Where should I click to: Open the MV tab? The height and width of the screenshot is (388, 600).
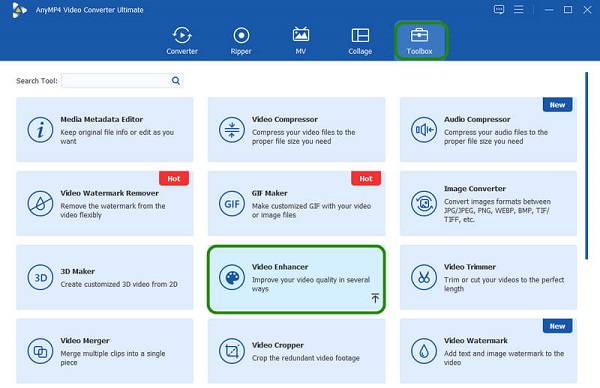(301, 41)
